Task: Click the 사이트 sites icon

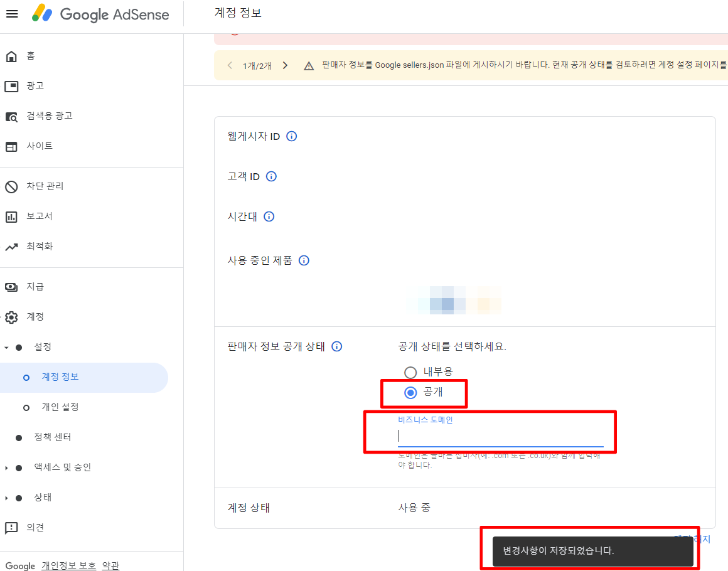Action: tap(11, 147)
